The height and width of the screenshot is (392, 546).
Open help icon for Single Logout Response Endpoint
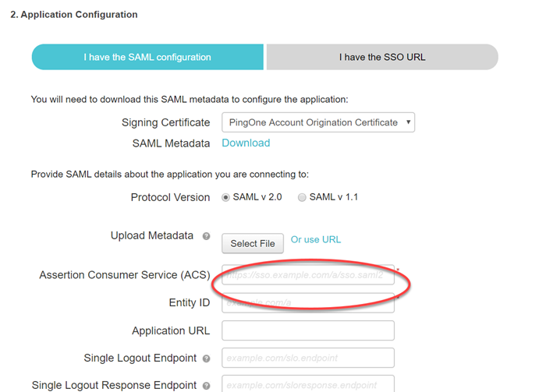(206, 386)
